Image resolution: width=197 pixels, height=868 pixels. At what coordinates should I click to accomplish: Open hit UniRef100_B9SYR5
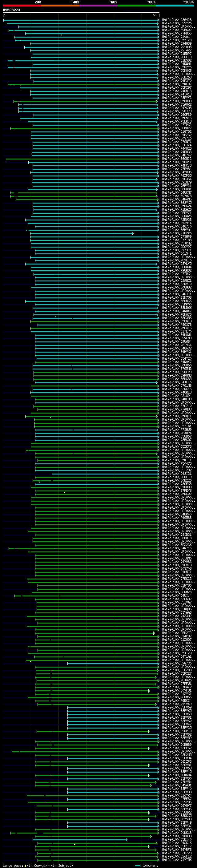point(177,23)
